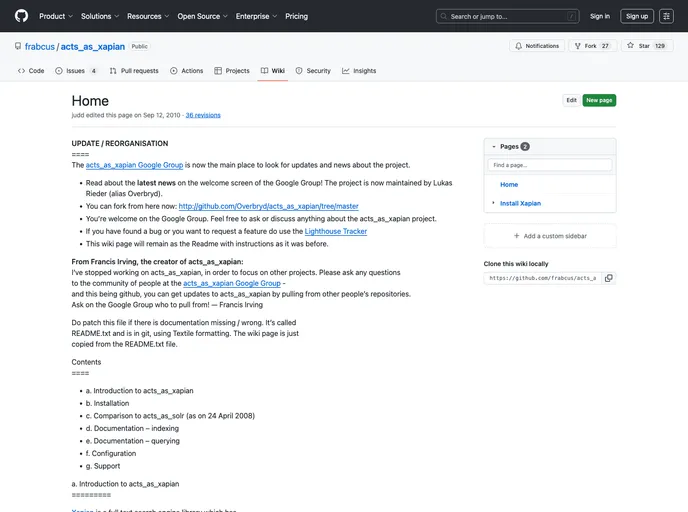Star the repository
688x512 pixels.
[647, 46]
